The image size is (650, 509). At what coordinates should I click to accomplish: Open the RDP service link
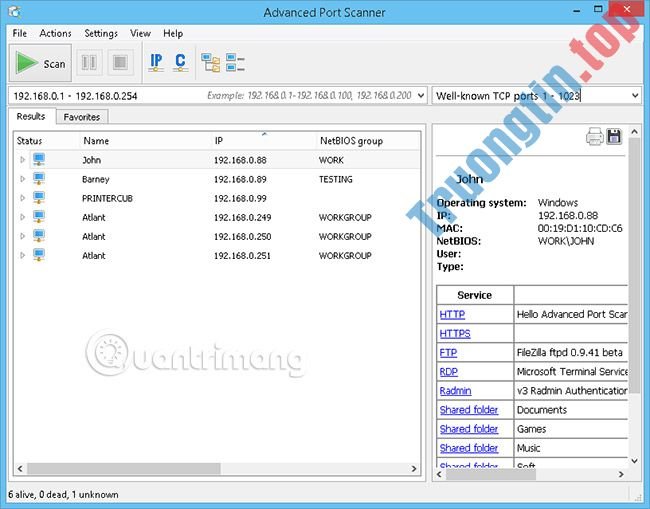click(x=449, y=371)
